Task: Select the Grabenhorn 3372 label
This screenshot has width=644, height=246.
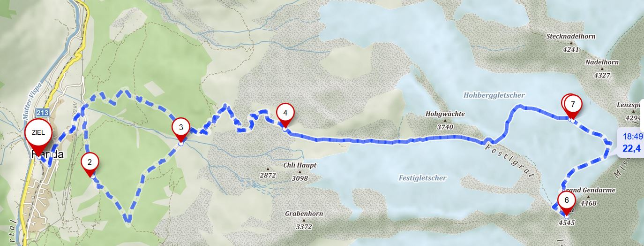Action: [x=304, y=221]
